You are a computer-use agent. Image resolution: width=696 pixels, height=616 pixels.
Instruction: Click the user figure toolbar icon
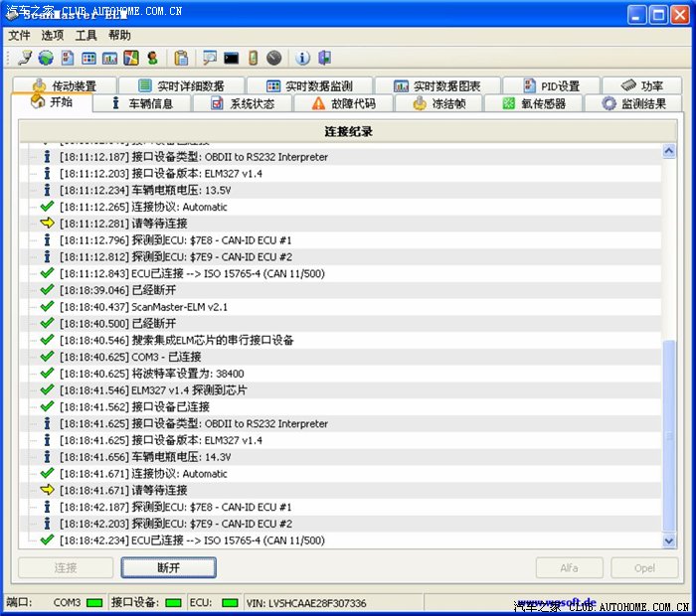click(x=152, y=58)
